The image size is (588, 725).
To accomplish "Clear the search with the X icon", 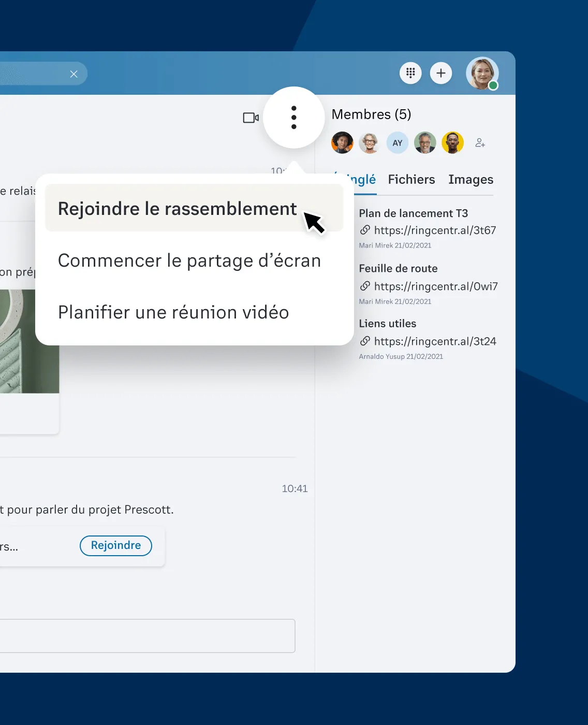I will click(x=74, y=74).
